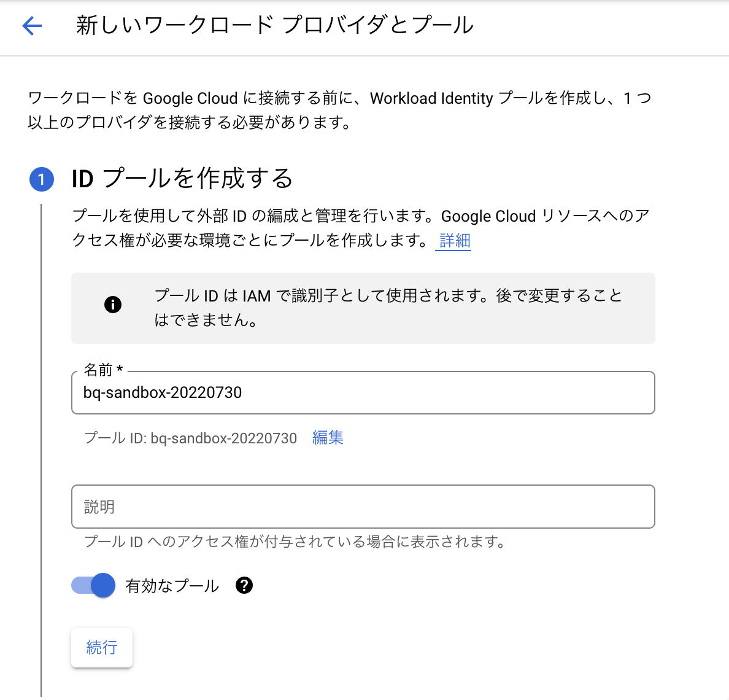
Task: Click the step 1 number circle
Action: [42, 179]
